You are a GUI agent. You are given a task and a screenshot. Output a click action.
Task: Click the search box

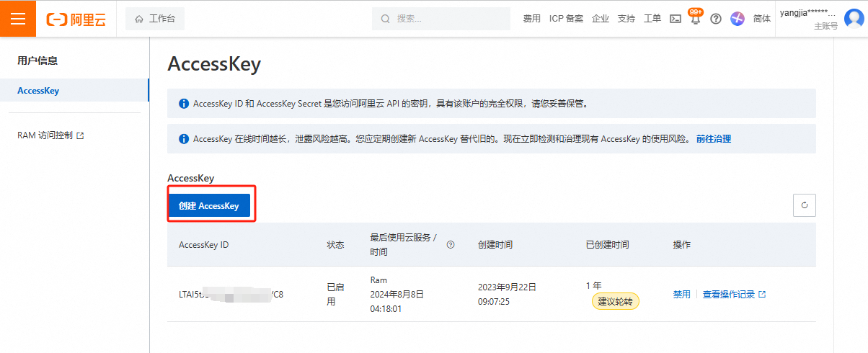(x=440, y=19)
